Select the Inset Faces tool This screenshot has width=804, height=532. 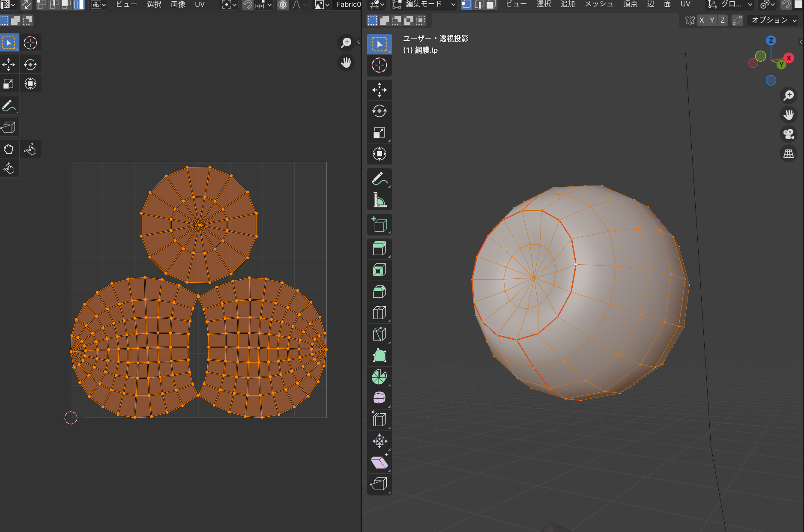pyautogui.click(x=379, y=270)
